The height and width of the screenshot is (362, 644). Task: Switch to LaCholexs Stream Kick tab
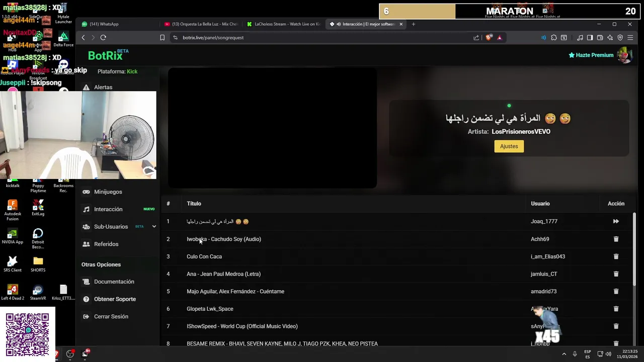pos(284,24)
